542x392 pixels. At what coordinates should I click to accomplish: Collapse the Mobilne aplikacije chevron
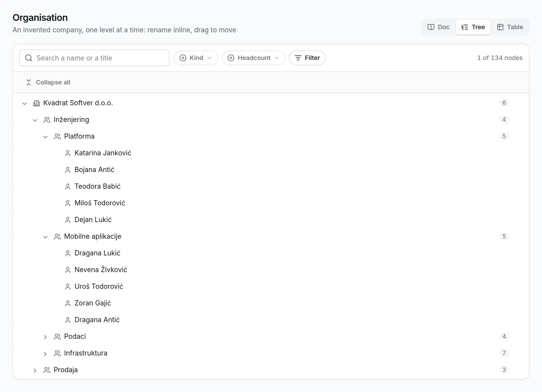[45, 237]
